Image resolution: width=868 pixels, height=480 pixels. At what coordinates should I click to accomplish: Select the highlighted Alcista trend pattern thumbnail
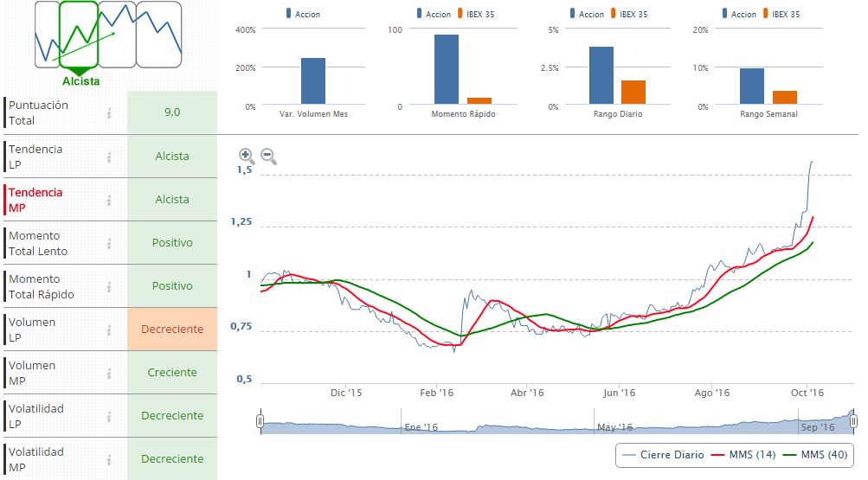tap(79, 35)
